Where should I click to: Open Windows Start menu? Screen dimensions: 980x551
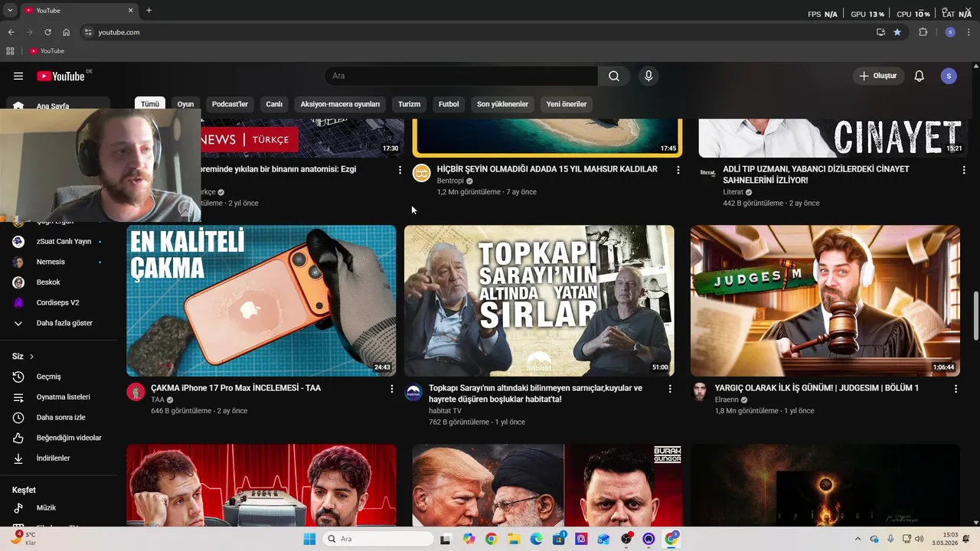(309, 539)
